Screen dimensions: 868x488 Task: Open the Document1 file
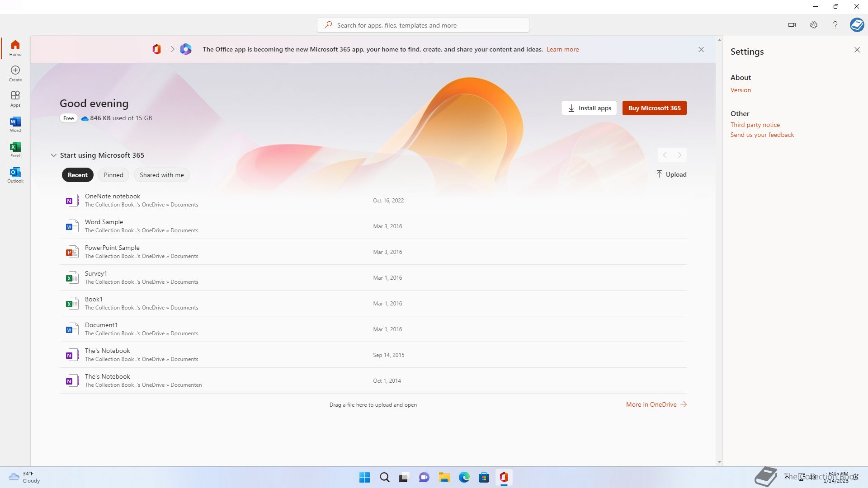(x=373, y=329)
